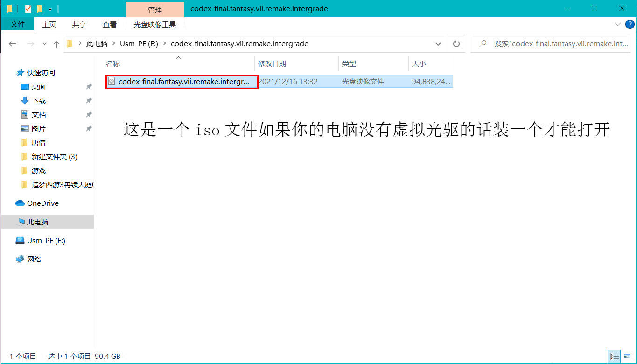Switch to large icons view button
The width and height of the screenshot is (637, 364).
pyautogui.click(x=627, y=356)
